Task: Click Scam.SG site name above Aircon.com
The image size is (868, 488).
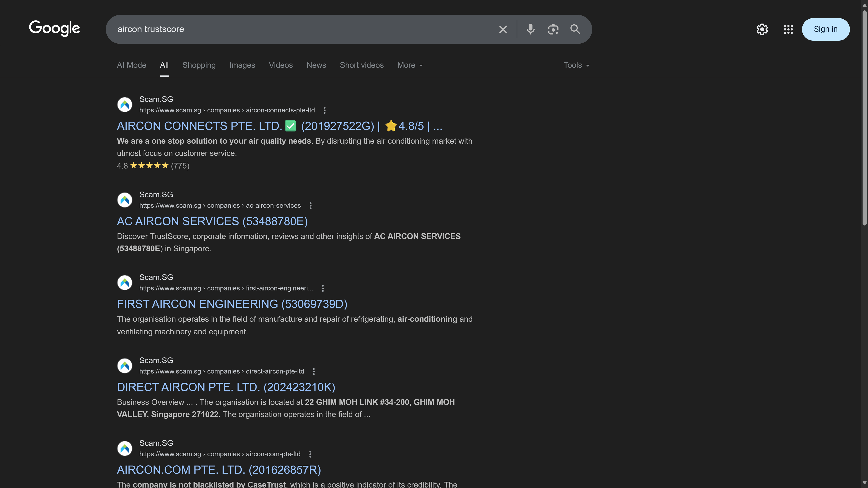Action: [x=156, y=443]
